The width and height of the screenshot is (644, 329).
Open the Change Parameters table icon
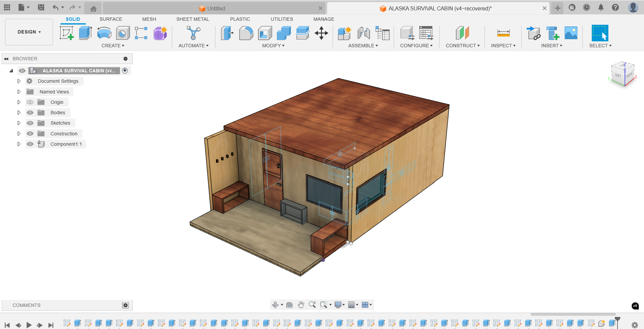point(426,33)
